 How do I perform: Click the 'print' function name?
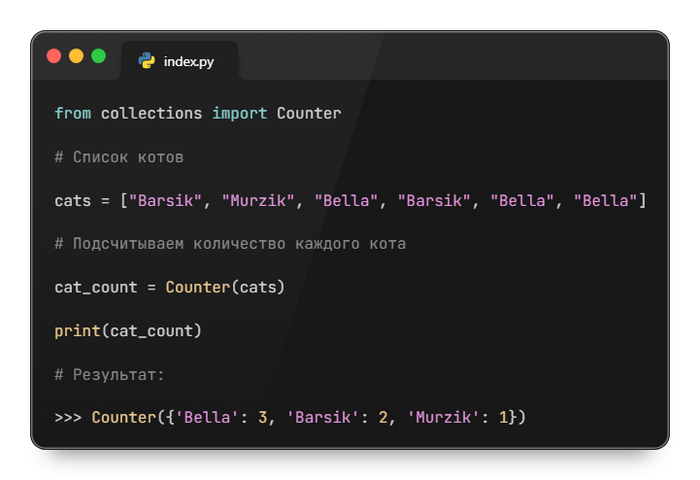click(78, 331)
